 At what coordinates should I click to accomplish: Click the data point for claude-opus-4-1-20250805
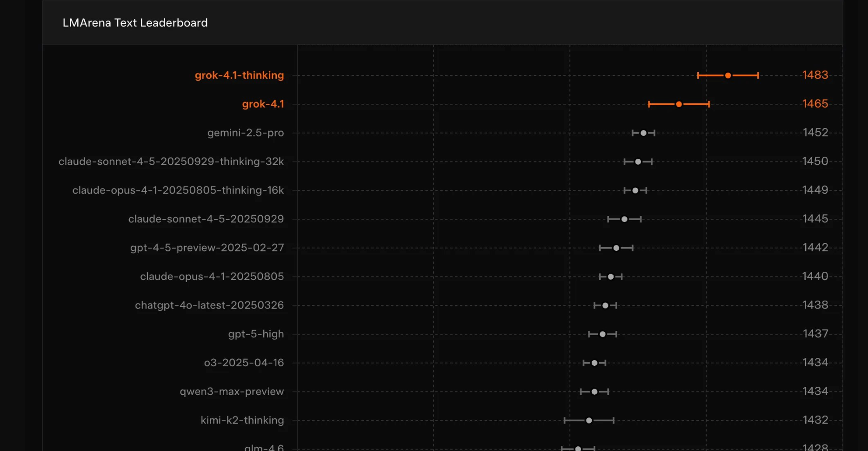pyautogui.click(x=611, y=277)
